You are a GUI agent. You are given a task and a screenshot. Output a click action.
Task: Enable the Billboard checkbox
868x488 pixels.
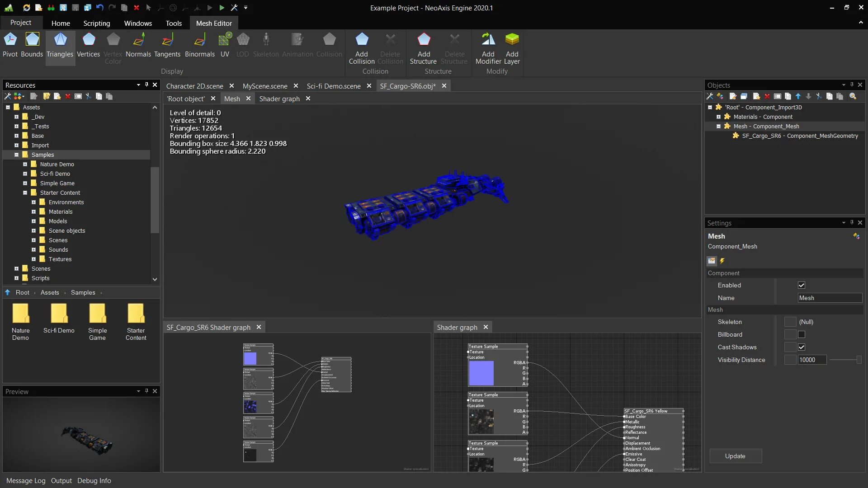802,334
